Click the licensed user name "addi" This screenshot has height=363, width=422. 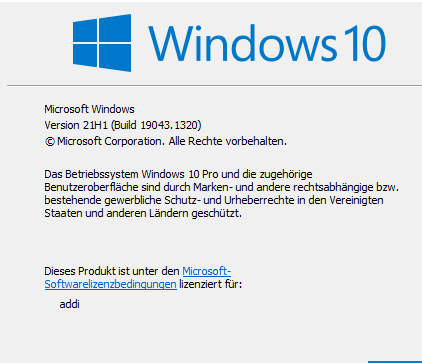pos(69,304)
